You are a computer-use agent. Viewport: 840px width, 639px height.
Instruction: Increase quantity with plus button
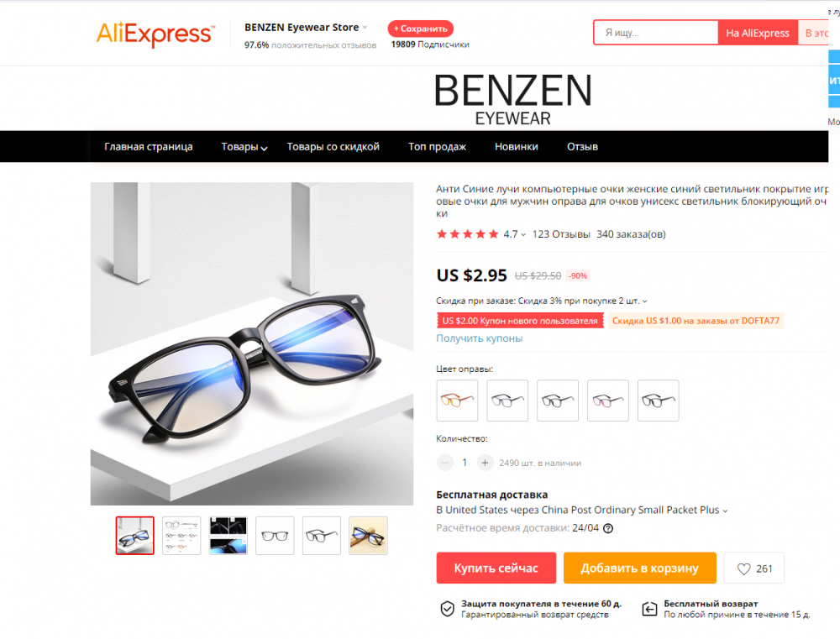[485, 463]
